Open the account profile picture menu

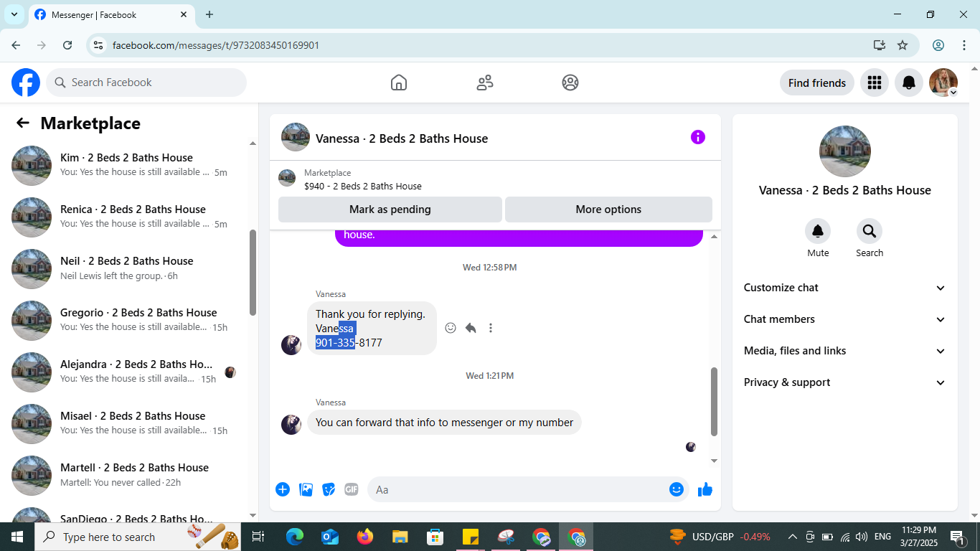[x=943, y=83]
